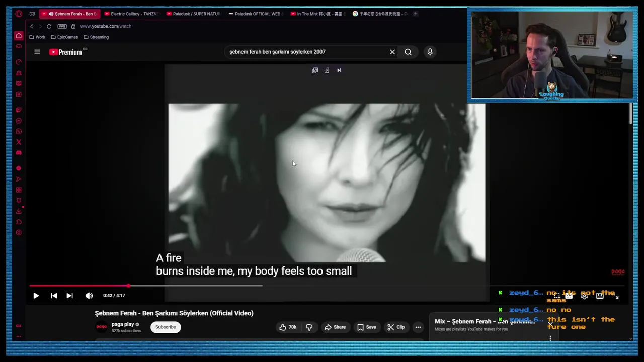Screen dimensions: 644x362
Task: Toggle the Opera VPN badge
Action: [62, 26]
